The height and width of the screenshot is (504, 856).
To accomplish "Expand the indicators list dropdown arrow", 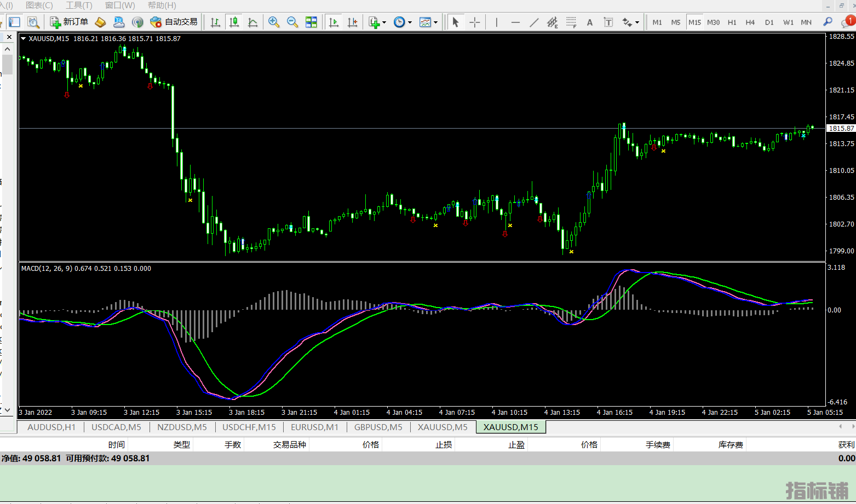I will click(384, 22).
